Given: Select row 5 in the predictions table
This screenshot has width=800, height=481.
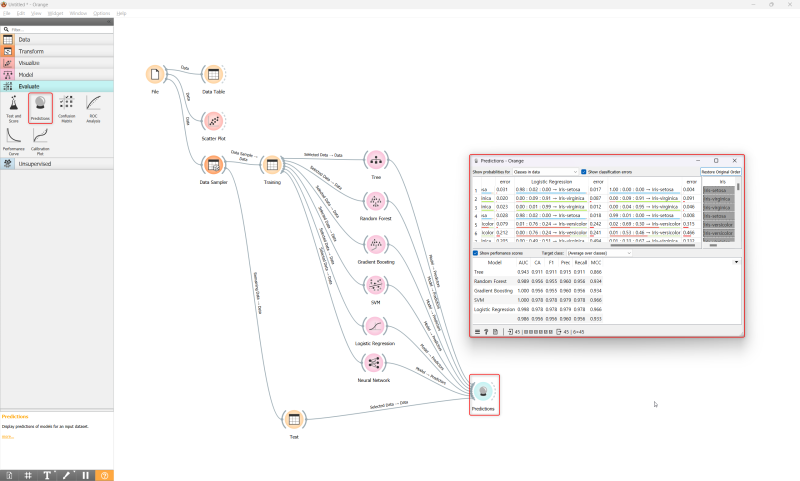Looking at the screenshot, I should pyautogui.click(x=587, y=224).
